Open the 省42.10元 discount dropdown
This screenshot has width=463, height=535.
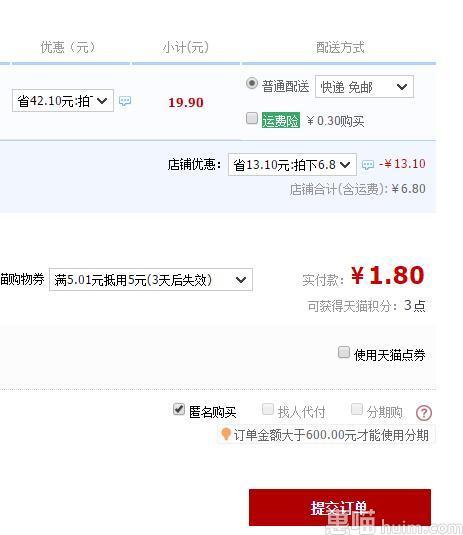tap(63, 100)
